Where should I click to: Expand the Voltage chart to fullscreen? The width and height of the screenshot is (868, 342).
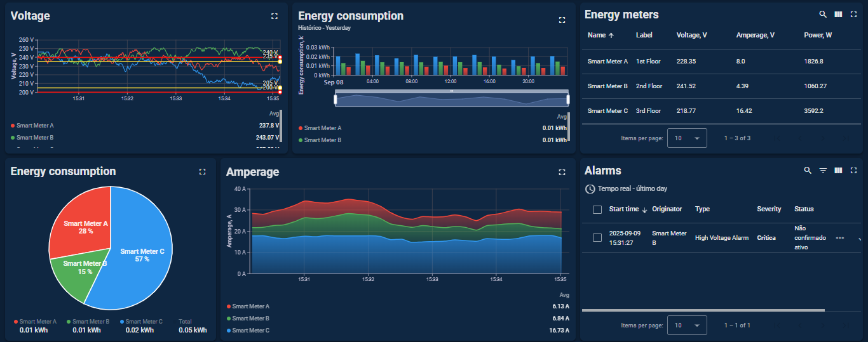click(274, 16)
